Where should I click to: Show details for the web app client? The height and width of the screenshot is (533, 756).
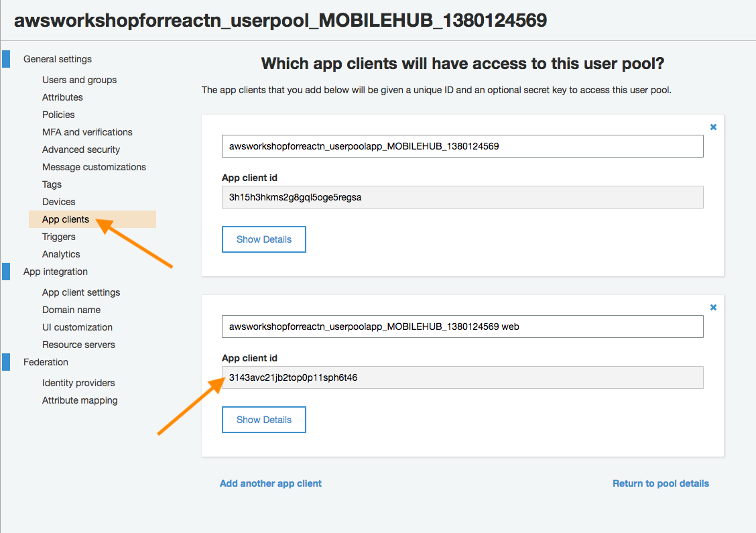click(x=264, y=420)
